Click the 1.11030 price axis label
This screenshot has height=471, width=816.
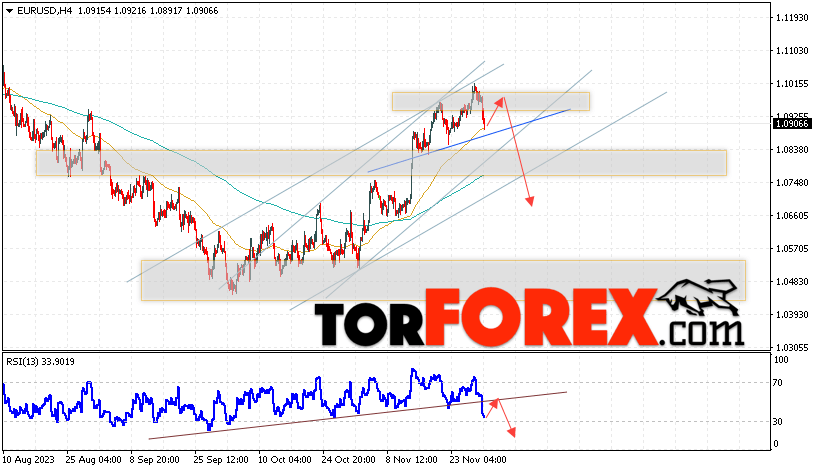(x=792, y=50)
